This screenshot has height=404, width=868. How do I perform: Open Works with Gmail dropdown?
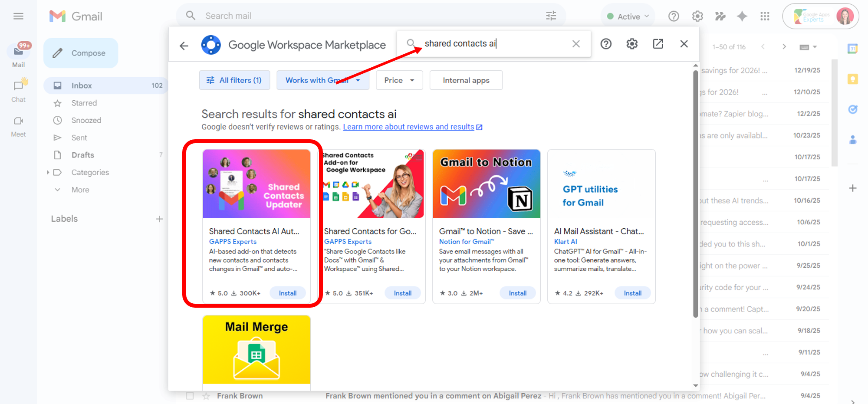click(322, 80)
